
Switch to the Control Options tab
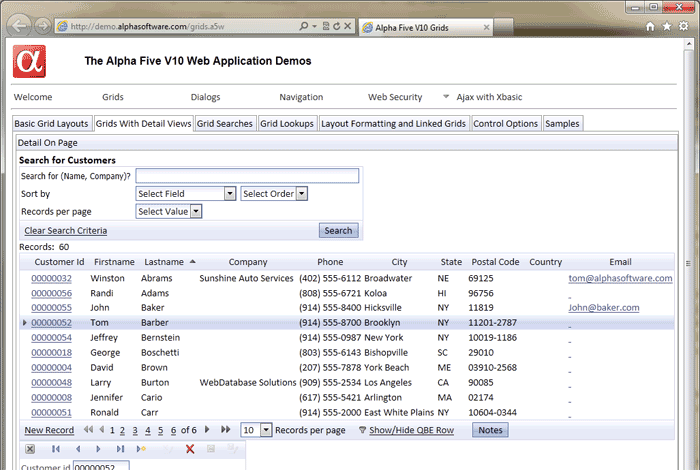[505, 124]
